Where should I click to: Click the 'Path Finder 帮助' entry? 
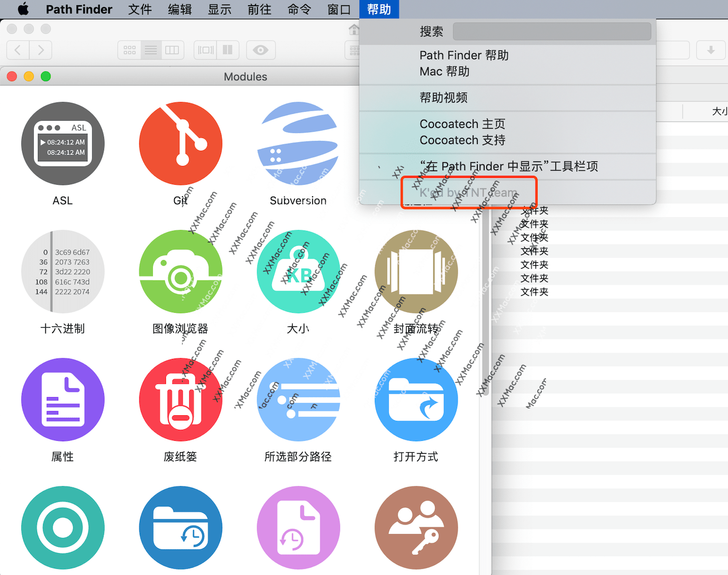tap(463, 55)
